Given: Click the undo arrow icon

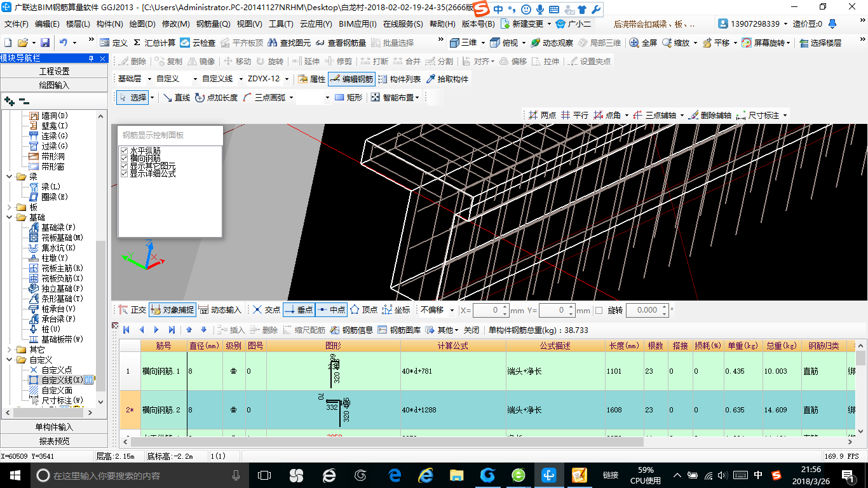Looking at the screenshot, I should pos(64,43).
